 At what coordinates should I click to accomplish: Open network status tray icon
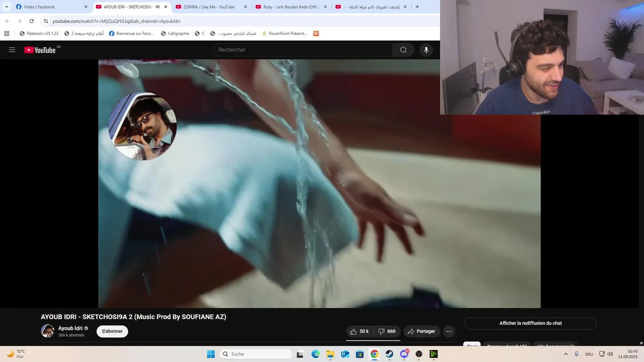pos(602,354)
